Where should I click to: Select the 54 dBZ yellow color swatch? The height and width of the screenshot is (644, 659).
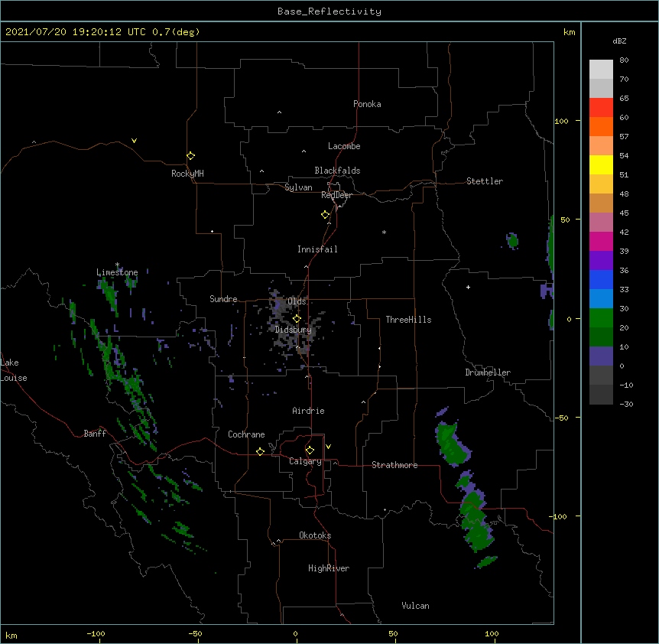pos(601,164)
